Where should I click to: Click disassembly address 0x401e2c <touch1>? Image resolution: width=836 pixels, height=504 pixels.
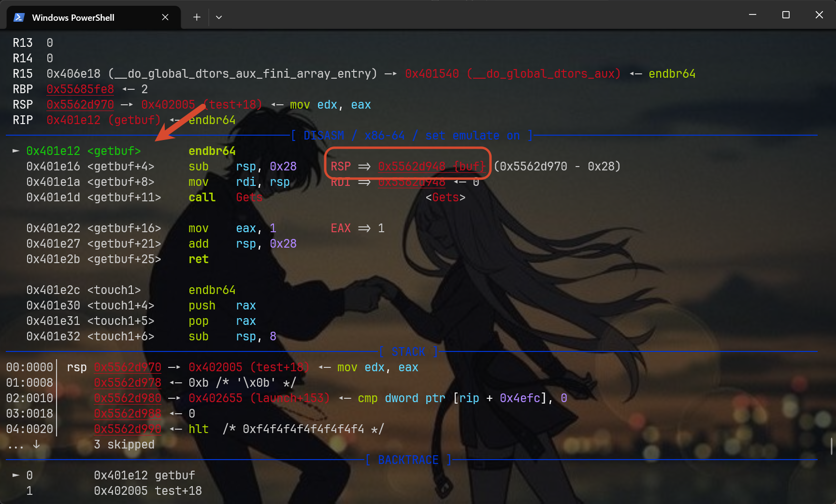pos(84,290)
